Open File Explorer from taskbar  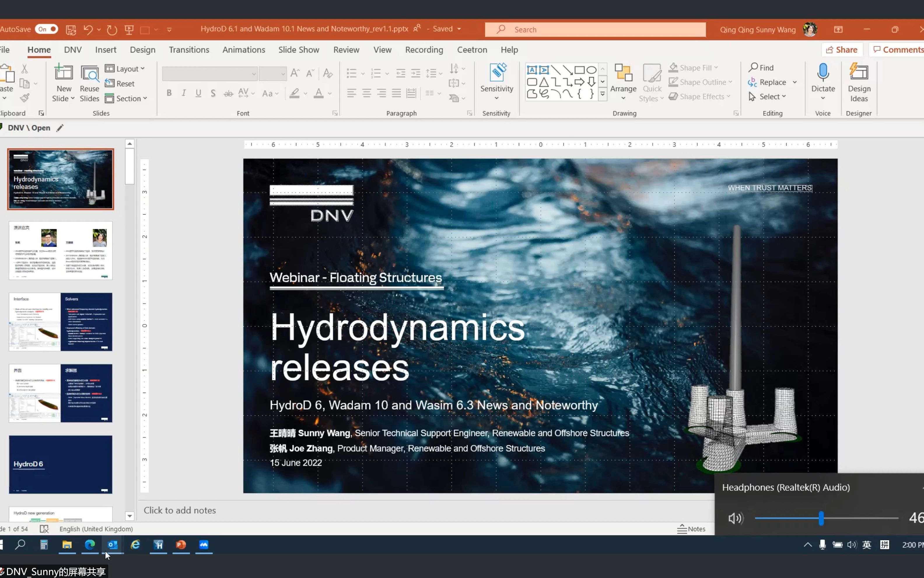coord(67,544)
